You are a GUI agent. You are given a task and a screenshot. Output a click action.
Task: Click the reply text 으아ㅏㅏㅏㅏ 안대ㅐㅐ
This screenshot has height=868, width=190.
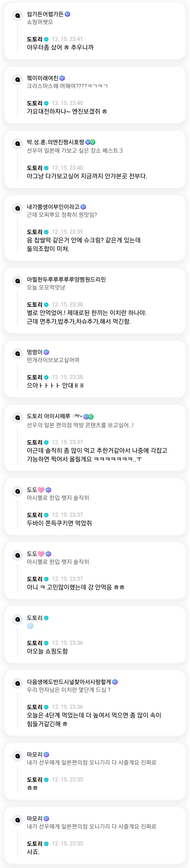(x=55, y=386)
